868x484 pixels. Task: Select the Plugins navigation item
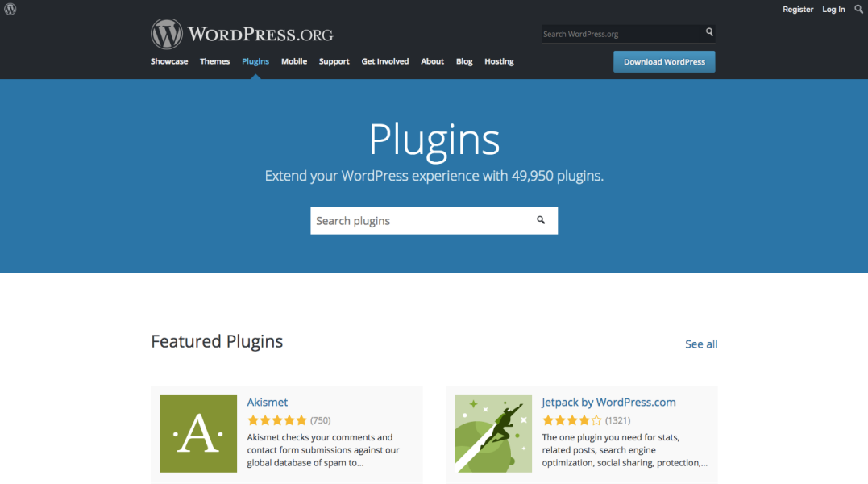coord(255,61)
